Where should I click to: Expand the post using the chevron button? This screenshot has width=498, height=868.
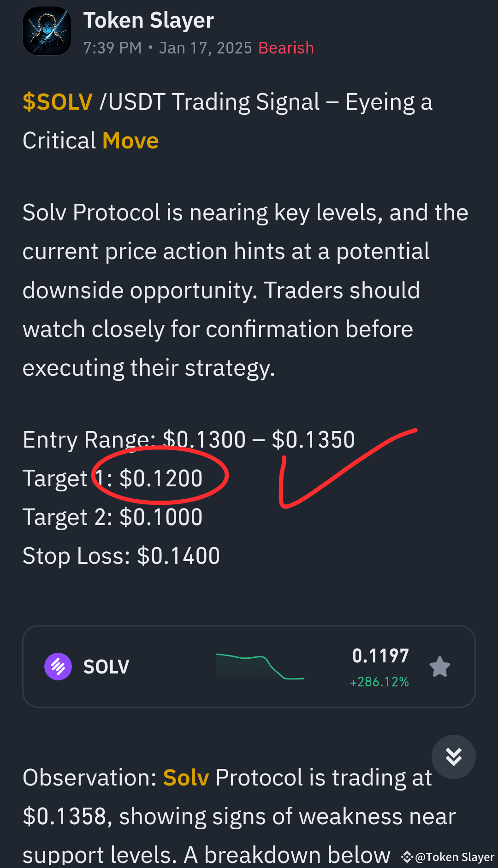click(453, 756)
